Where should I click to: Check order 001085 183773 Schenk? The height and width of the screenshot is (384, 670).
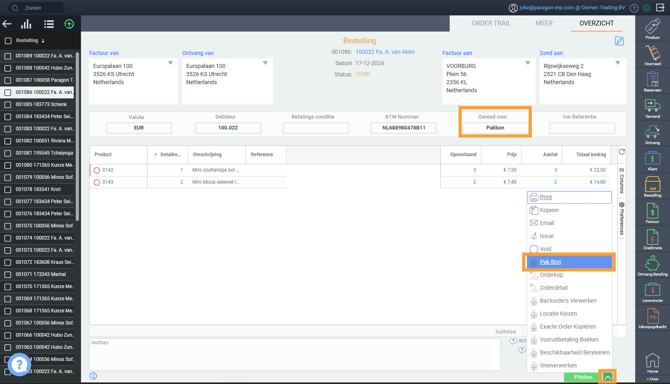7,104
